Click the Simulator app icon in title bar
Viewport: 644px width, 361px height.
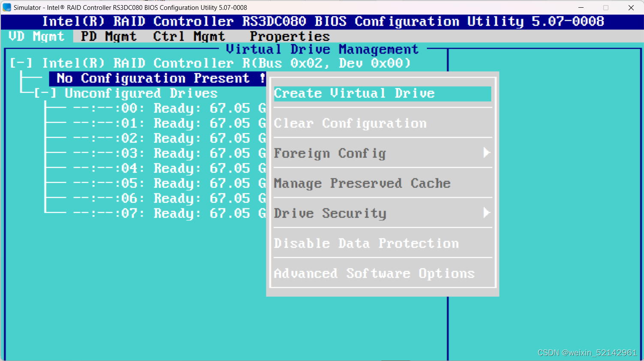click(7, 7)
